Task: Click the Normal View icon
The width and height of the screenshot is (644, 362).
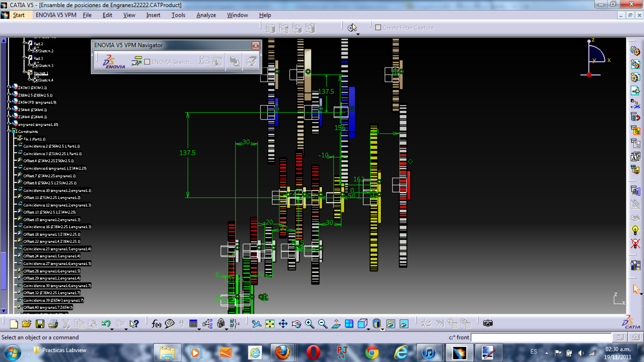Action: pos(336,324)
